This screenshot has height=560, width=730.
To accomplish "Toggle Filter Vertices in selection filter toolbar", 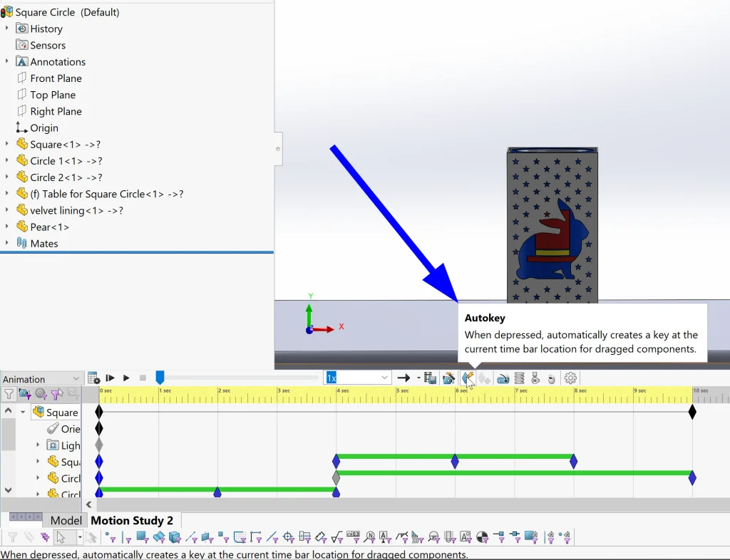I will 110,537.
